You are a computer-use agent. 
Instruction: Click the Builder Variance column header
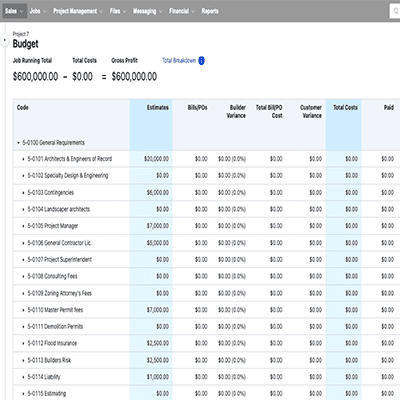[236, 111]
